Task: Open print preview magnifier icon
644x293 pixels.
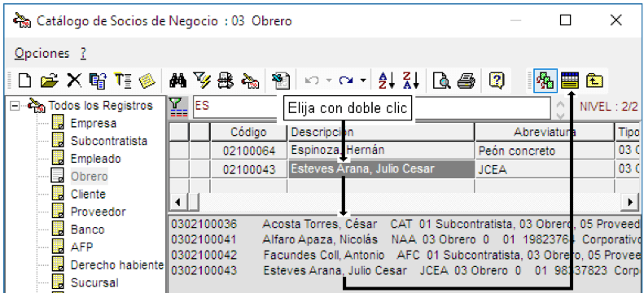Action: [x=441, y=81]
